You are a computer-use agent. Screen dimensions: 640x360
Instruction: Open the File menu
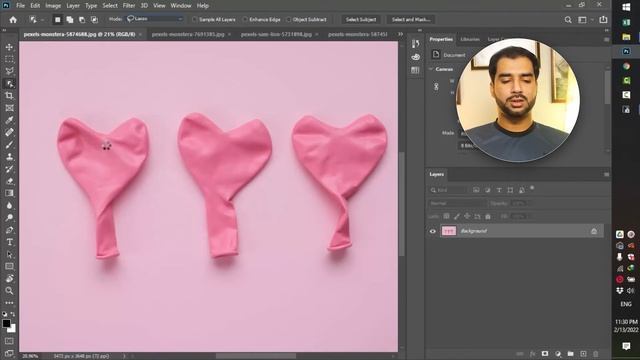20,6
